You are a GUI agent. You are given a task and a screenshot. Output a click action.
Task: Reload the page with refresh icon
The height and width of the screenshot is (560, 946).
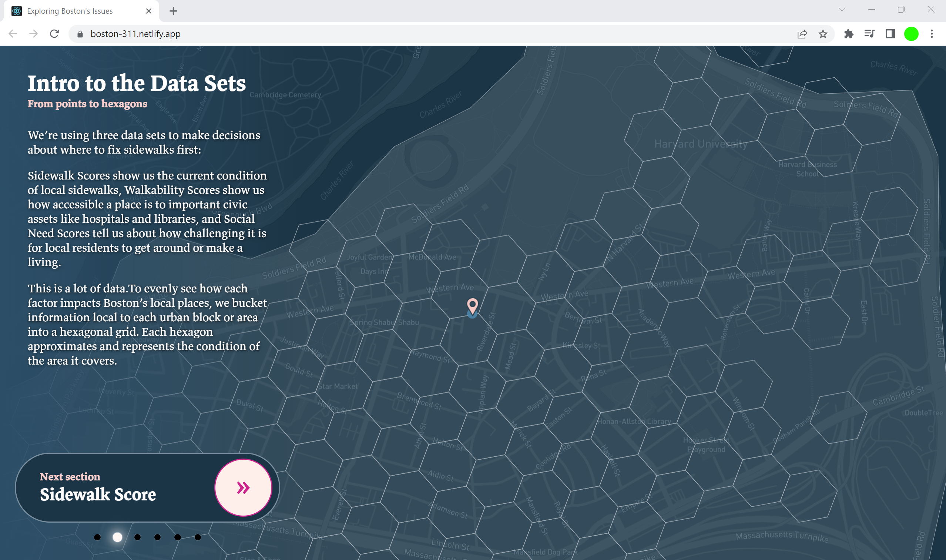54,34
